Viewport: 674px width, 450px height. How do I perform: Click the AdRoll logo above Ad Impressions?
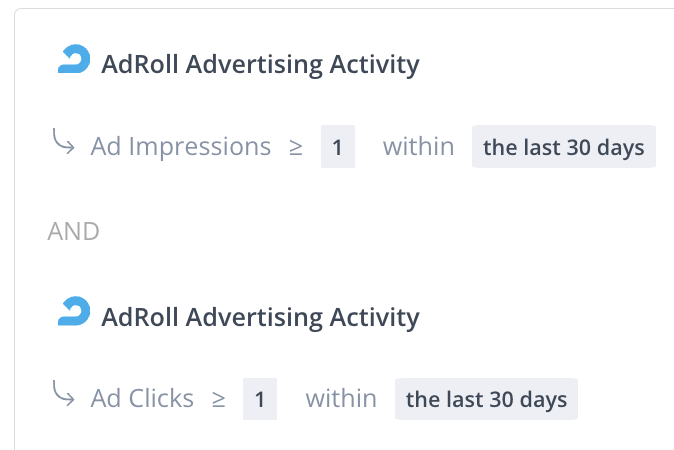coord(74,62)
